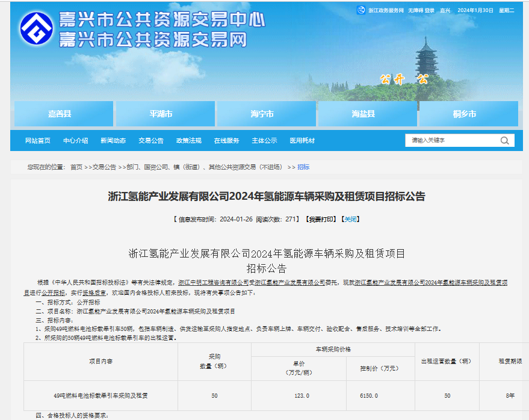Switch to the 海盐县 district tab
Screen dimensions: 529x420
click(367, 114)
